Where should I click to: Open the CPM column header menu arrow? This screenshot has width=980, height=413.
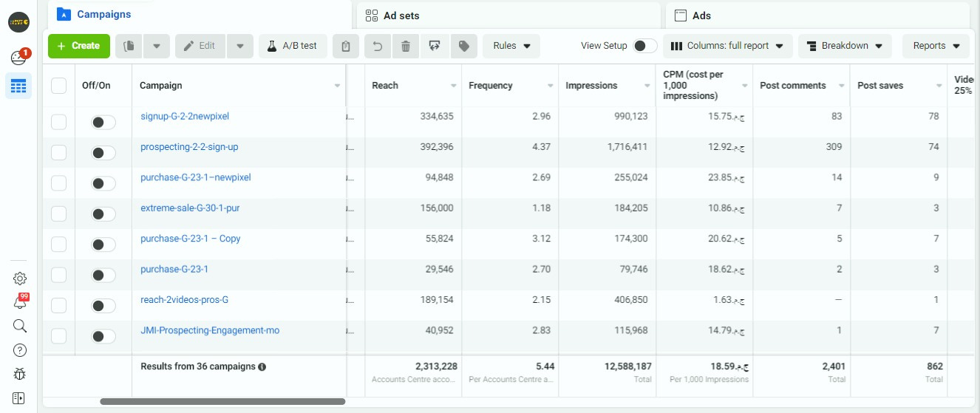744,86
